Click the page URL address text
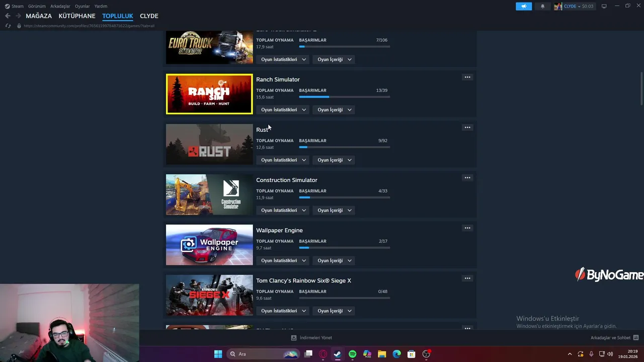This screenshot has width=644, height=362. tap(89, 26)
